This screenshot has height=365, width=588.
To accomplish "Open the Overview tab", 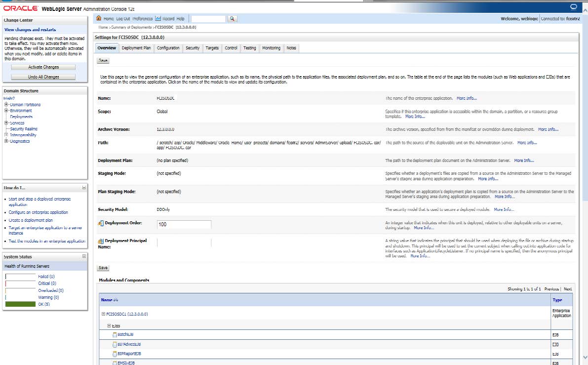I will coord(107,48).
